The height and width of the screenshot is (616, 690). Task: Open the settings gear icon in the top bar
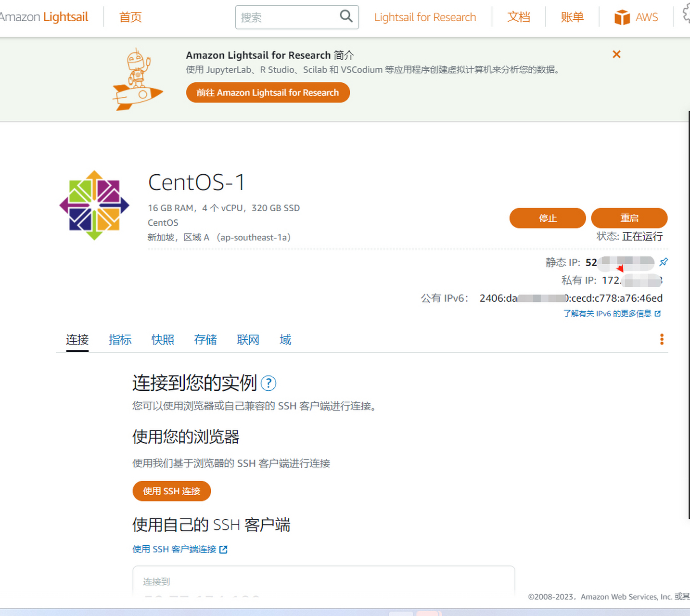pos(687,14)
